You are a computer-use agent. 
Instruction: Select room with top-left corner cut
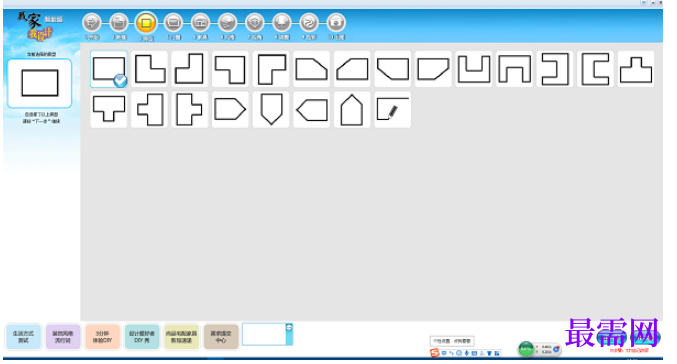click(x=352, y=69)
